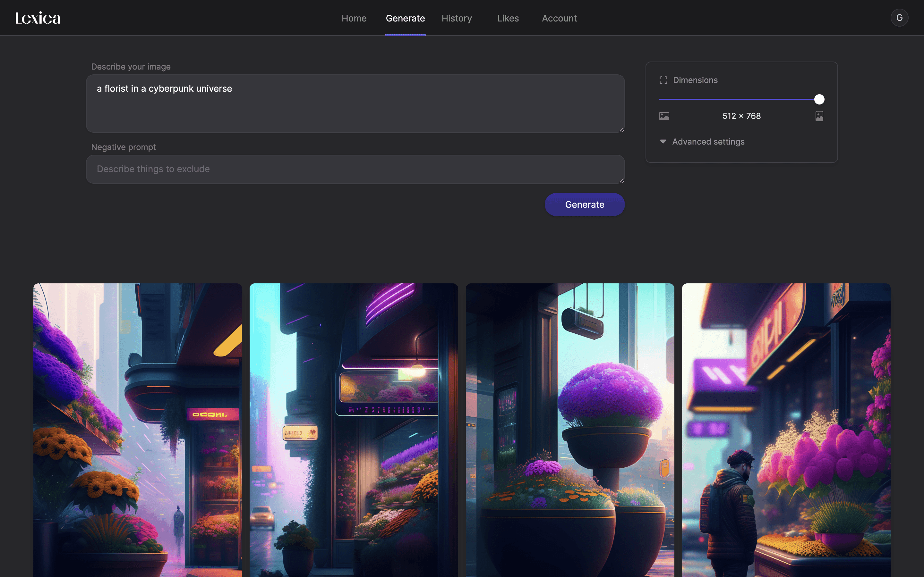Click the Negative prompt input box
This screenshot has height=577, width=924.
355,169
